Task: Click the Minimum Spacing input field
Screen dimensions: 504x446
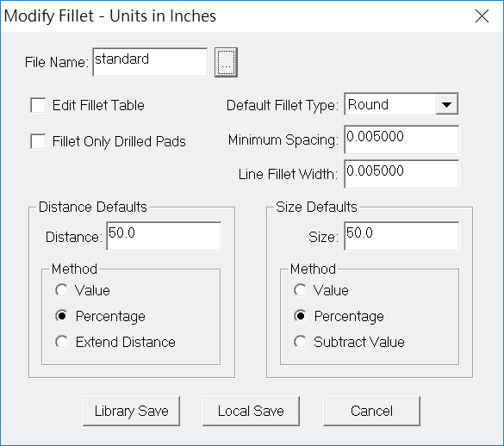Action: [x=401, y=139]
